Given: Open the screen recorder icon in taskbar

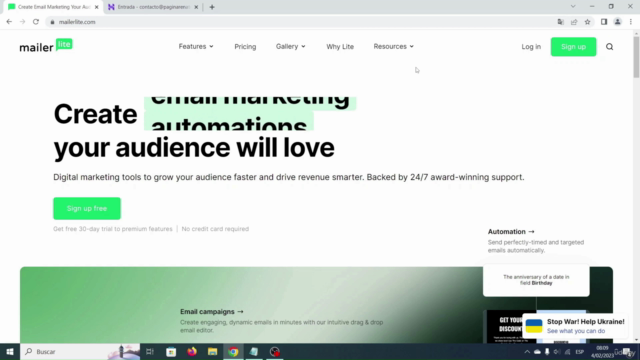Looking at the screenshot, I should coord(275,351).
